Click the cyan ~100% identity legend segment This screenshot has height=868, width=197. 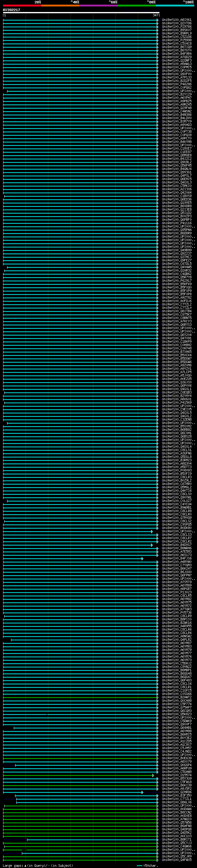click(175, 6)
